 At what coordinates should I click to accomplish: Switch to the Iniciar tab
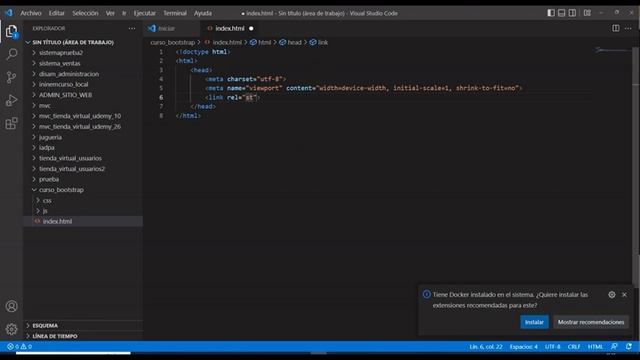point(171,28)
